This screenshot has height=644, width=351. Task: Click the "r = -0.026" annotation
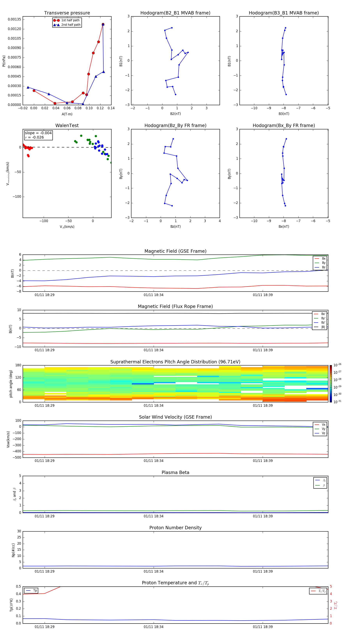(35, 137)
